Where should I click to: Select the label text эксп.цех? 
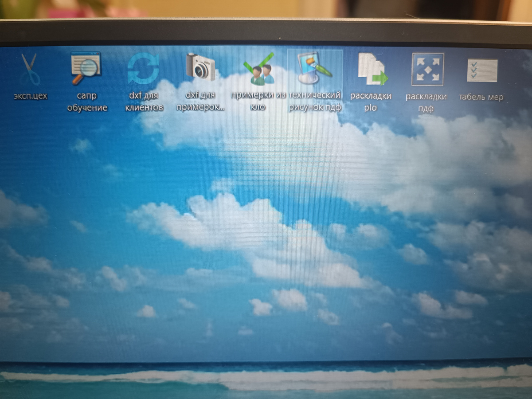coord(30,96)
